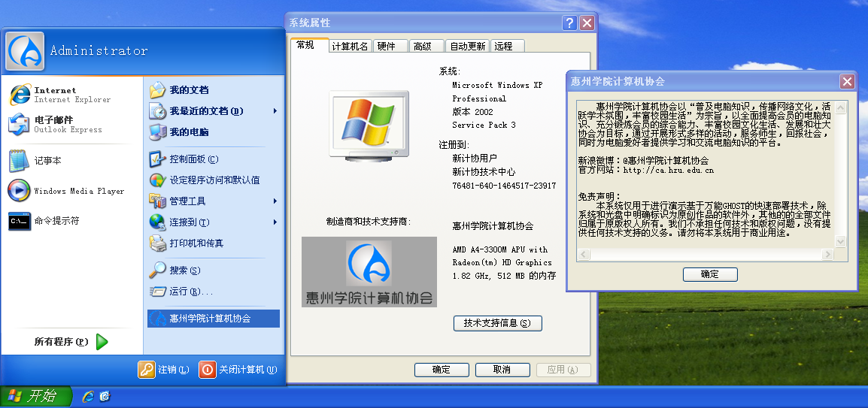Click horizontal scroll left arrow in info box
Viewport: 868px width, 408px height.
(584, 254)
